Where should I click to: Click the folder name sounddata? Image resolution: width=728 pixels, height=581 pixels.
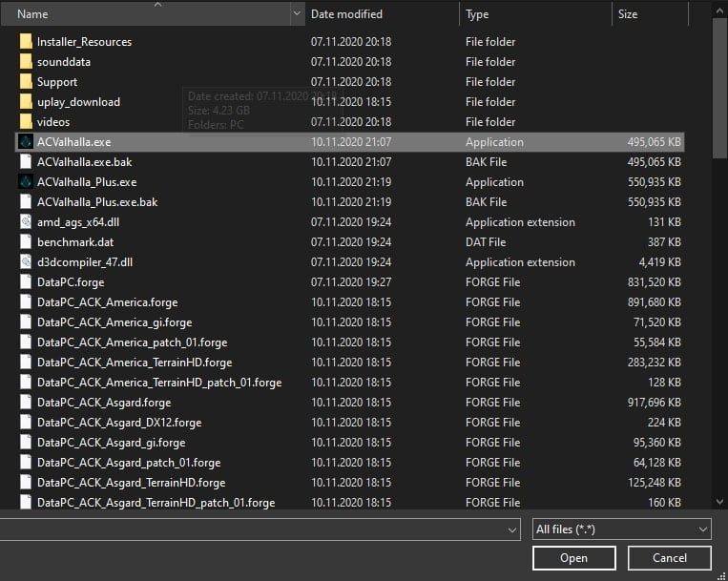(64, 62)
